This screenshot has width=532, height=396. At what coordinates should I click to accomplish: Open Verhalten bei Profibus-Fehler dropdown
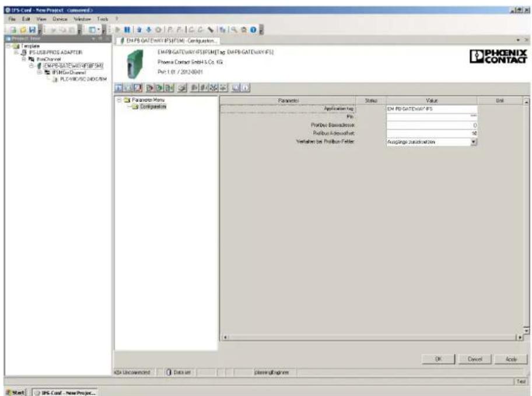tap(474, 142)
